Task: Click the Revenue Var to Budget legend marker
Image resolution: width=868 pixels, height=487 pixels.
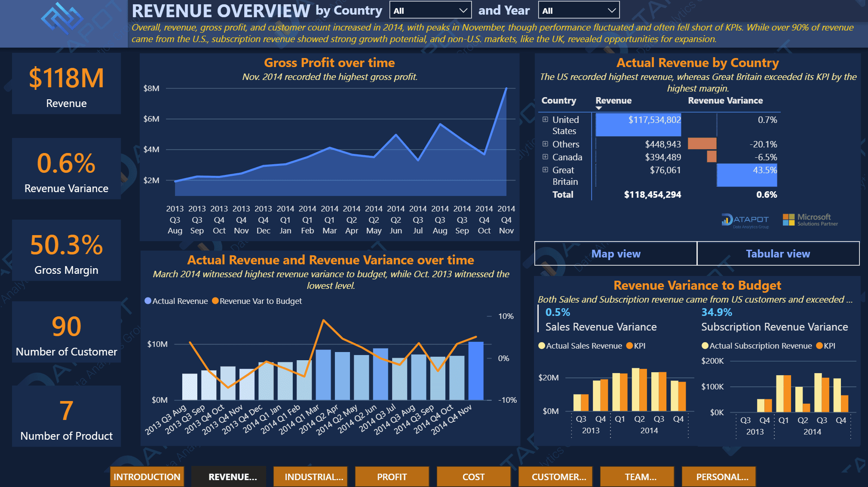Action: pos(215,301)
